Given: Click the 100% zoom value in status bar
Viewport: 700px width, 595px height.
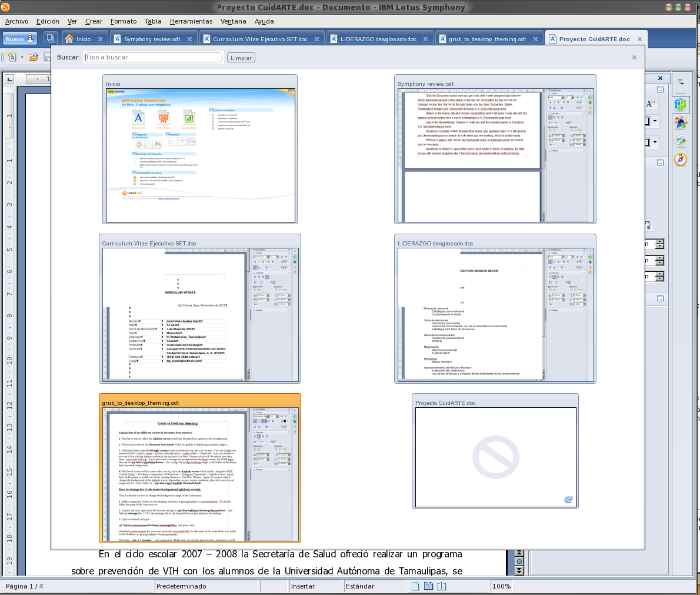Looking at the screenshot, I should click(x=501, y=586).
